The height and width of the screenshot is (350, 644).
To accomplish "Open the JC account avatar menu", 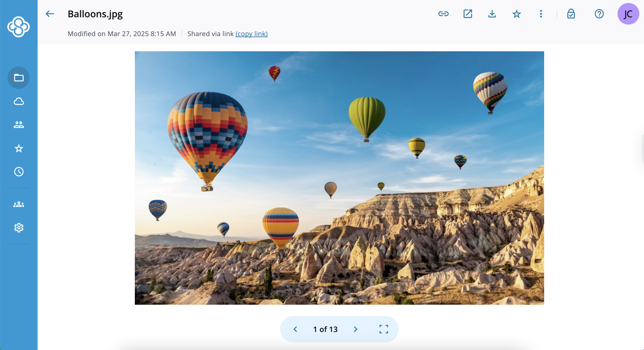I will click(x=628, y=14).
